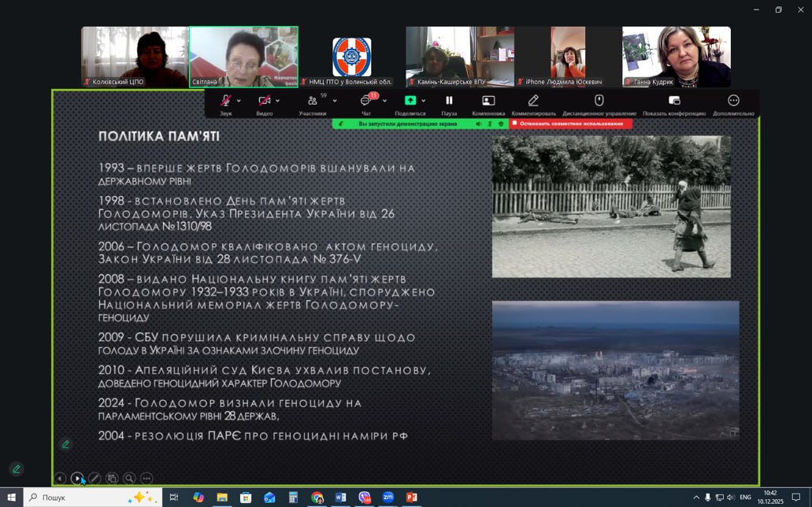
Task: Go to the next slide in the slideshow
Action: point(77,478)
